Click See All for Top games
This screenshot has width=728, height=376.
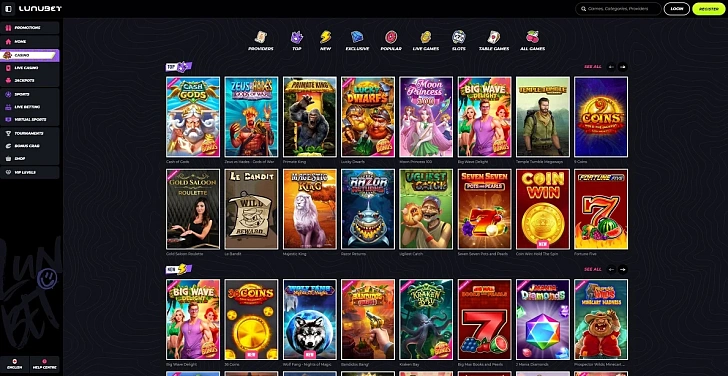tap(592, 67)
